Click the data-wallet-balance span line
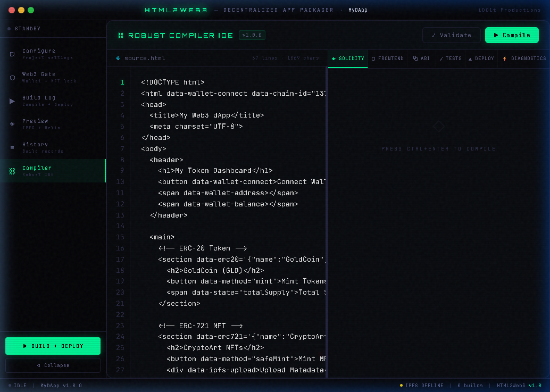550x392 pixels. coord(228,204)
